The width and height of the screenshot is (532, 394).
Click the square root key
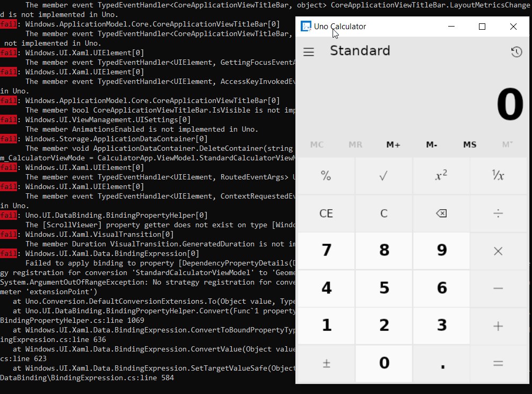click(383, 176)
